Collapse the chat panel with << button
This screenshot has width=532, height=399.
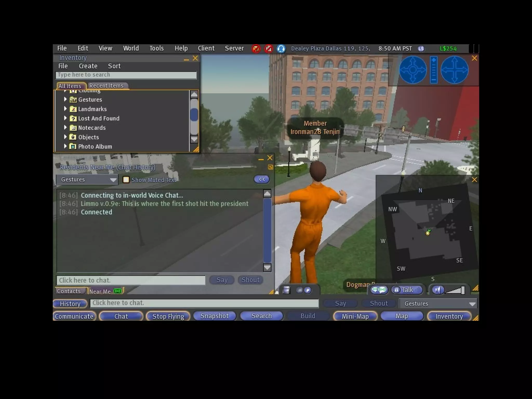click(x=262, y=179)
